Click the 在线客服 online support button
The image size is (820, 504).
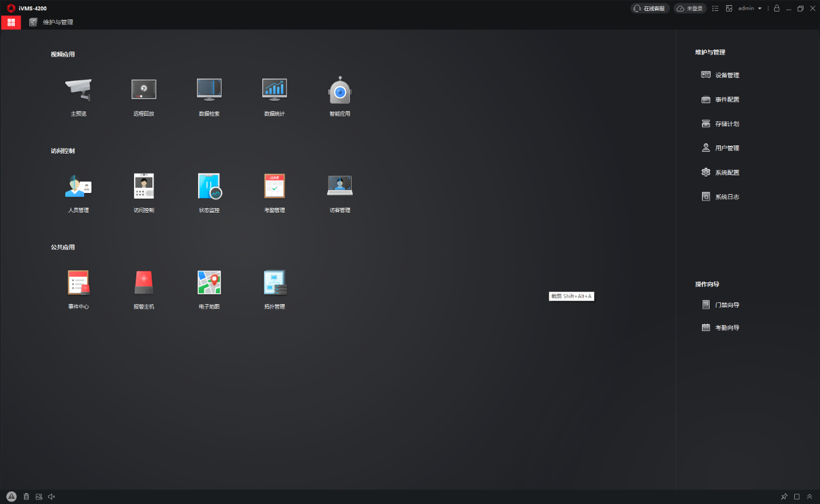(650, 9)
